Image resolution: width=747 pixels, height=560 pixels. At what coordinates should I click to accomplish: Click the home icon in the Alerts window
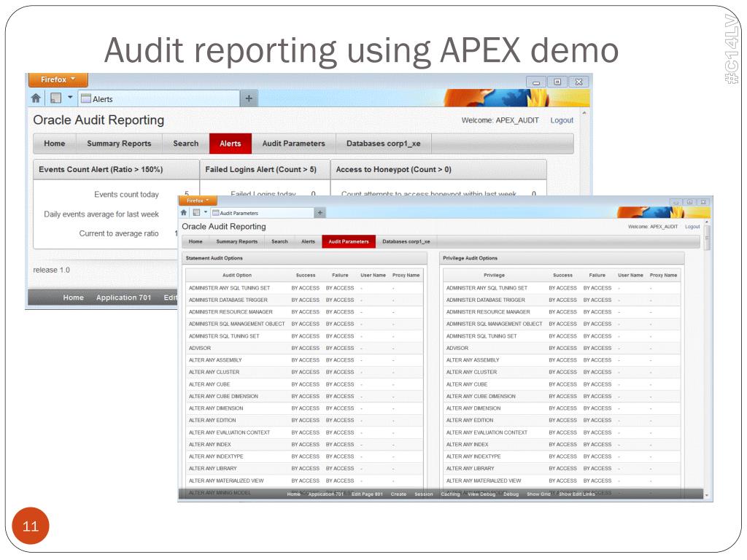tap(36, 98)
